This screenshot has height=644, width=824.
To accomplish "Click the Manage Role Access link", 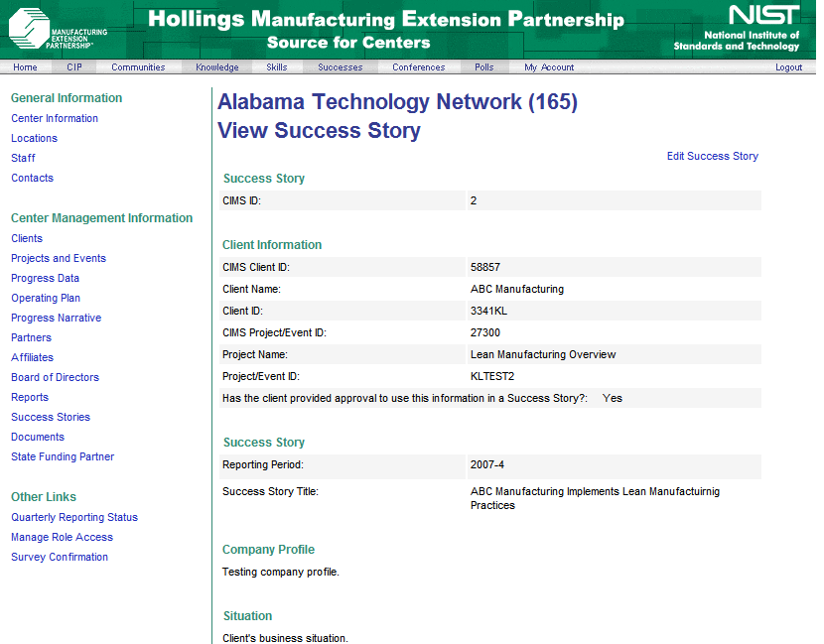I will [x=62, y=537].
